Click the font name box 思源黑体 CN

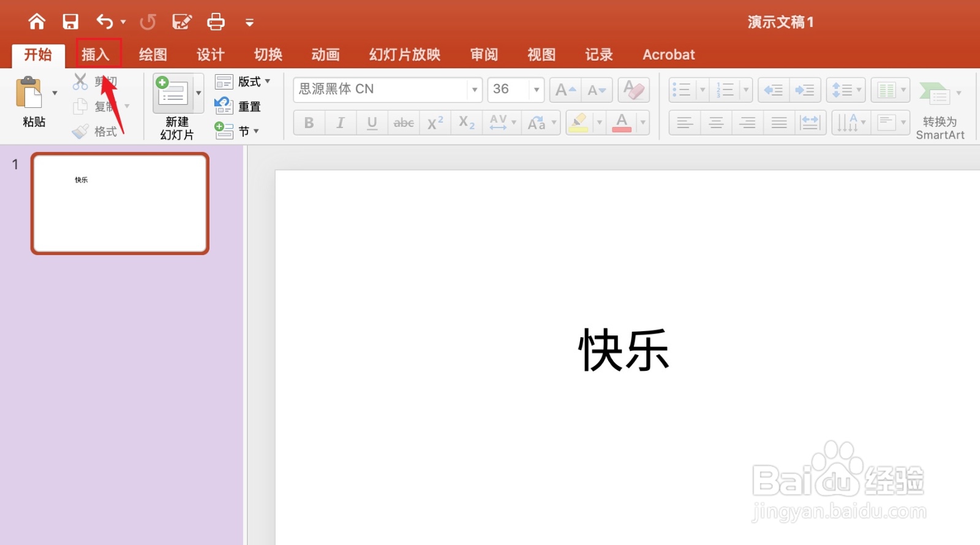[381, 90]
